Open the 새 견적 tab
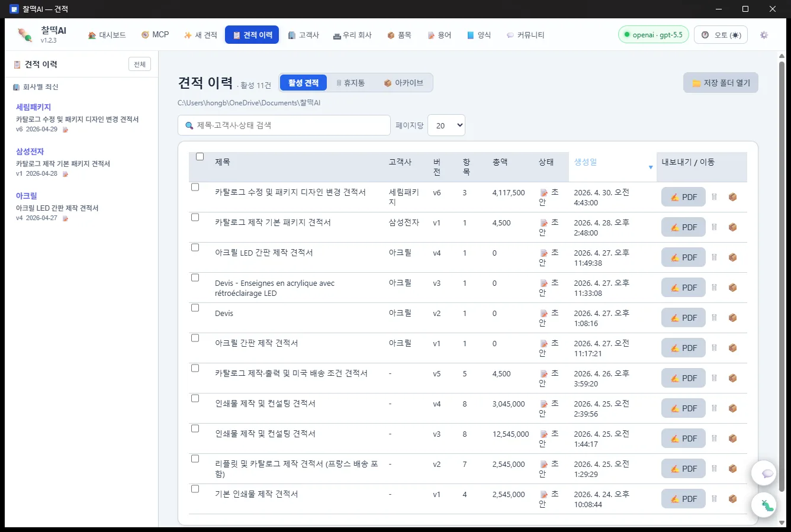The width and height of the screenshot is (791, 532). pos(201,35)
